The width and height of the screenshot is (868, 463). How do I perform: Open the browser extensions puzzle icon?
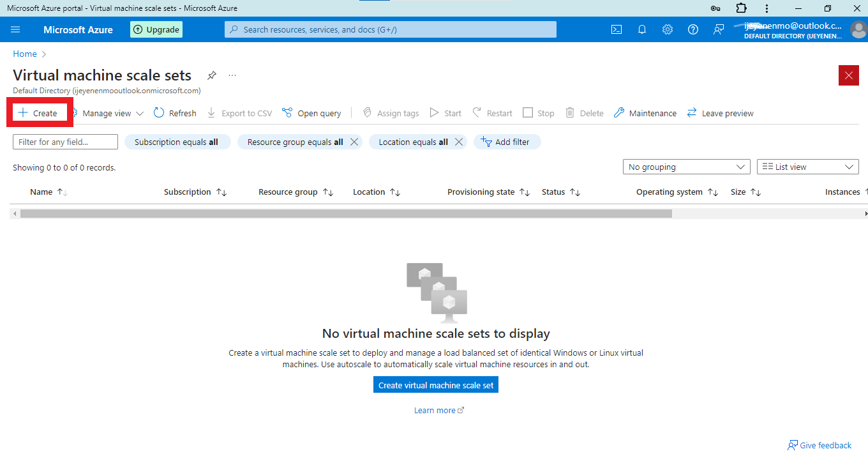click(x=741, y=8)
